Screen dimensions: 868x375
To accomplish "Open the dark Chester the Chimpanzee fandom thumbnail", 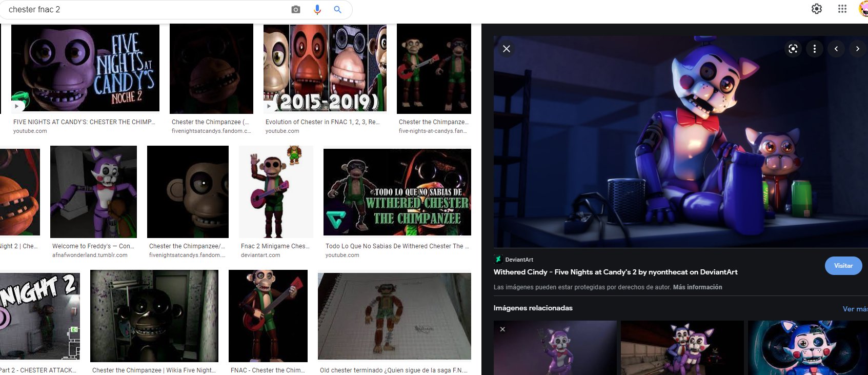I will pos(211,69).
